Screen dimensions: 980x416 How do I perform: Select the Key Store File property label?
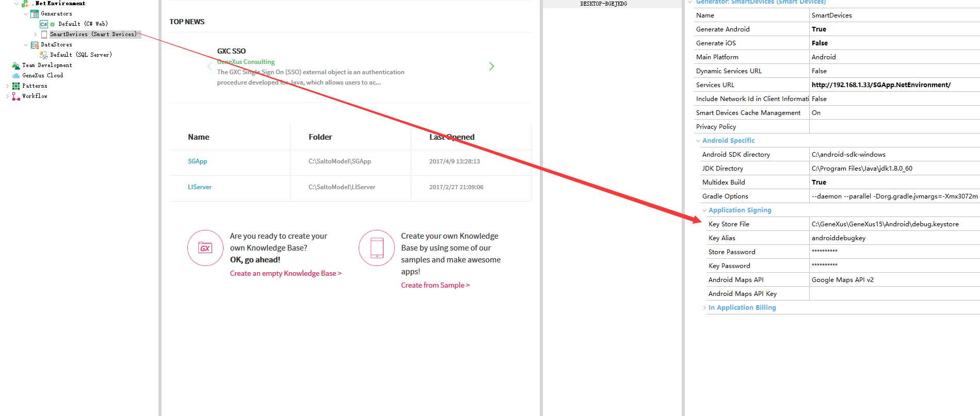tap(729, 224)
